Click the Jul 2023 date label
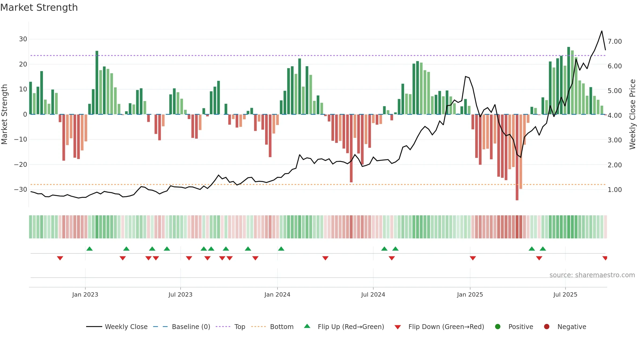Viewport: 644px width, 362px height. pos(180,295)
